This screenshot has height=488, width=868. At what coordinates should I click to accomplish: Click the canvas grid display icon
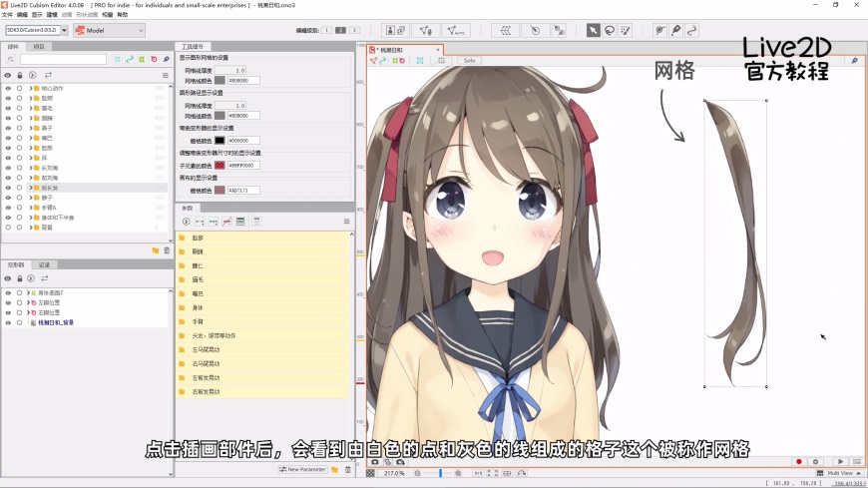(441, 61)
